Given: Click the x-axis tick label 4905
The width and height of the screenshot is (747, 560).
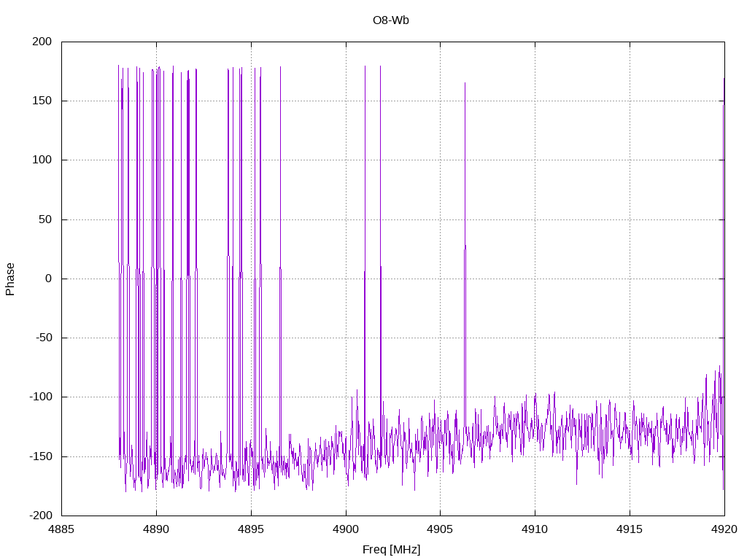Looking at the screenshot, I should coord(440,529).
